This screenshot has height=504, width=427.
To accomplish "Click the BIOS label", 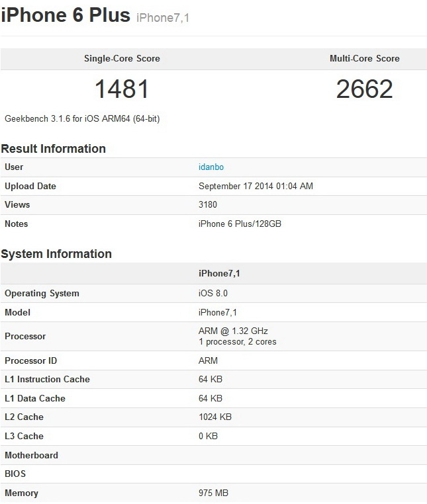I will pos(15,474).
